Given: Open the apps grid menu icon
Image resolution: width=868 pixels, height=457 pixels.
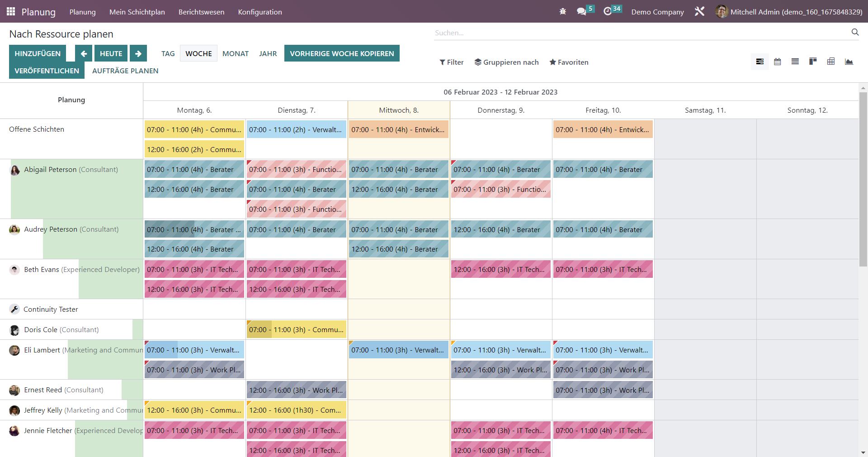Looking at the screenshot, I should click(11, 11).
